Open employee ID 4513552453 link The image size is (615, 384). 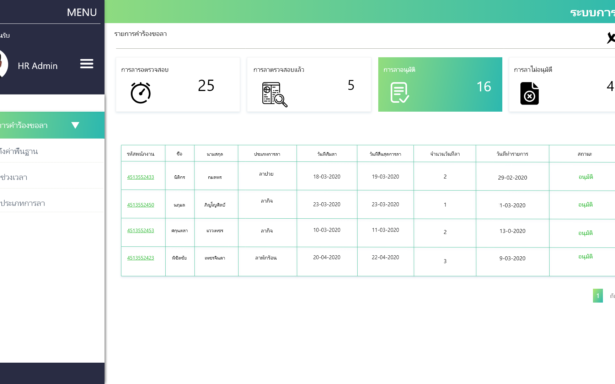(x=140, y=230)
